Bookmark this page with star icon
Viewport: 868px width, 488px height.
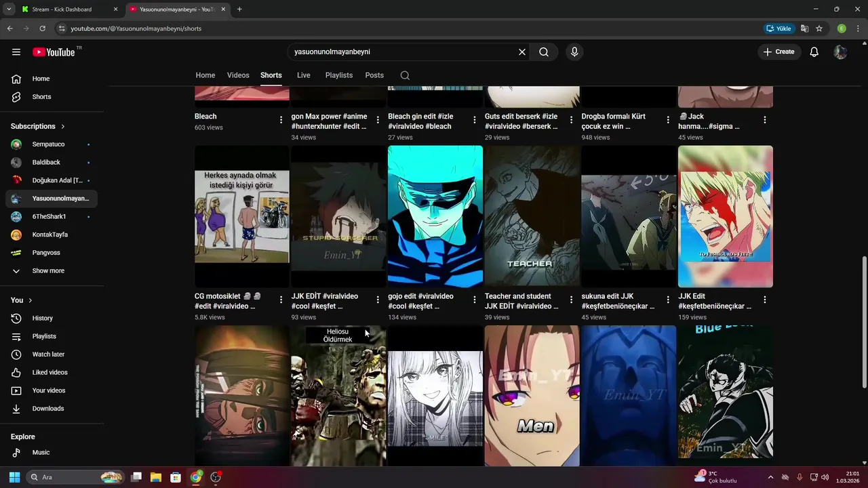pos(819,28)
